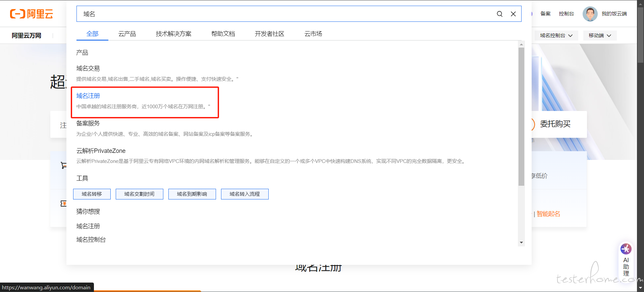The width and height of the screenshot is (644, 292).
Task: Select suggested search 域名注册 under 猜你想搜
Action: pos(88,226)
